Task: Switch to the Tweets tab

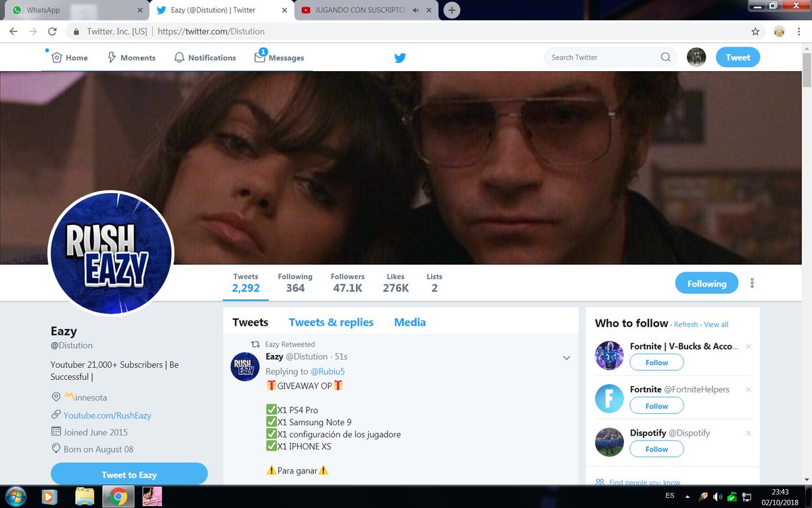Action: (250, 322)
